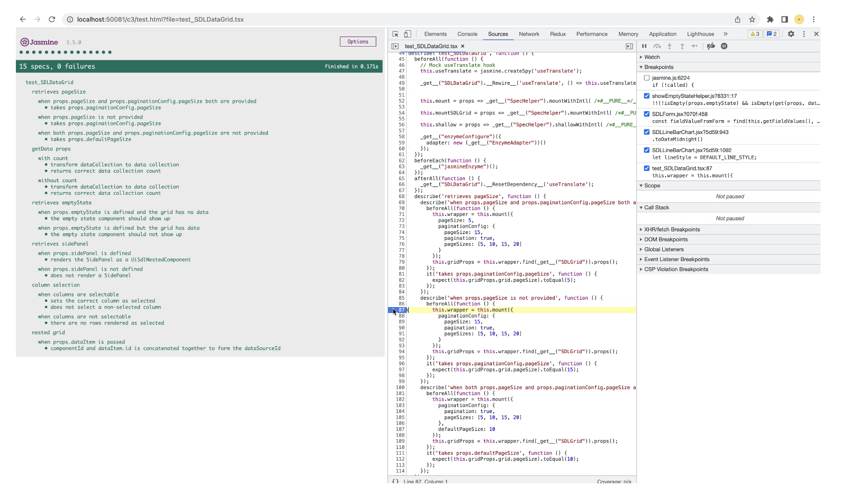
Task: Open DevTools settings gear
Action: [791, 34]
